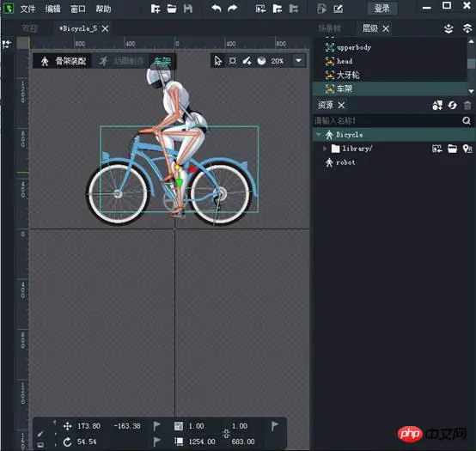Click the search magnifier icon
The image size is (476, 451).
[x=467, y=121]
